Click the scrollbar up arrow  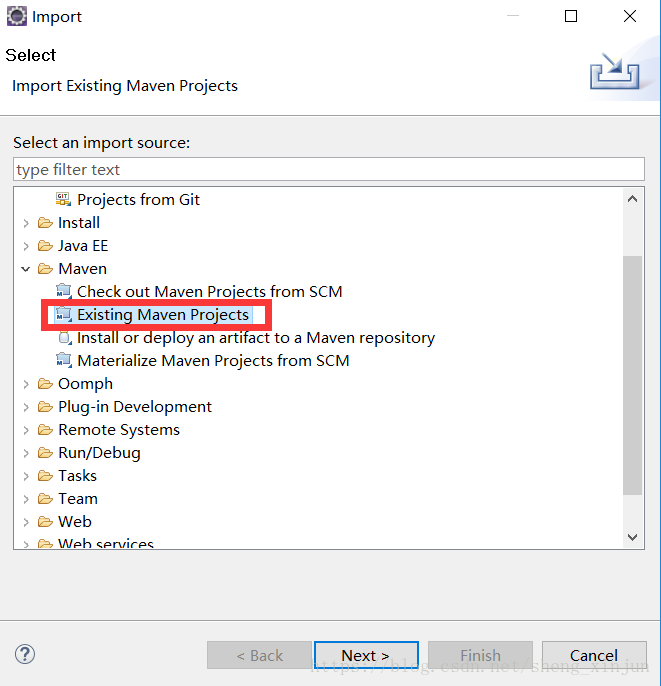click(633, 199)
